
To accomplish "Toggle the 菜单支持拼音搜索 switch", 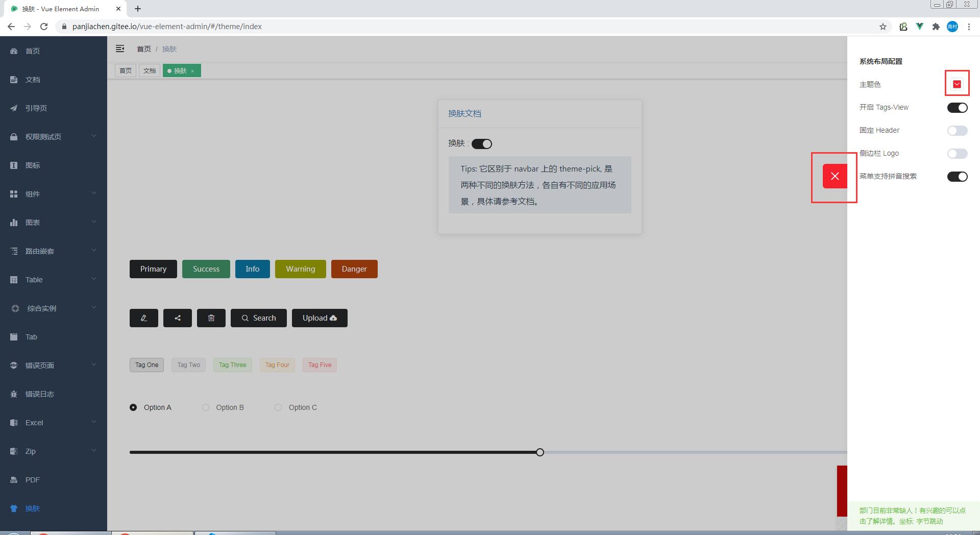I will click(x=958, y=177).
